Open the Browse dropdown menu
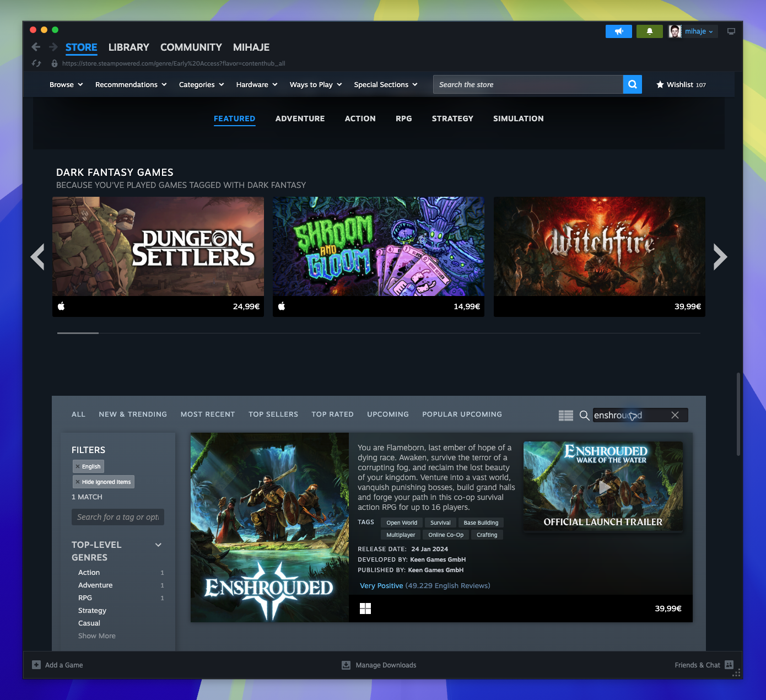Screen dimensions: 766x700 coord(66,84)
